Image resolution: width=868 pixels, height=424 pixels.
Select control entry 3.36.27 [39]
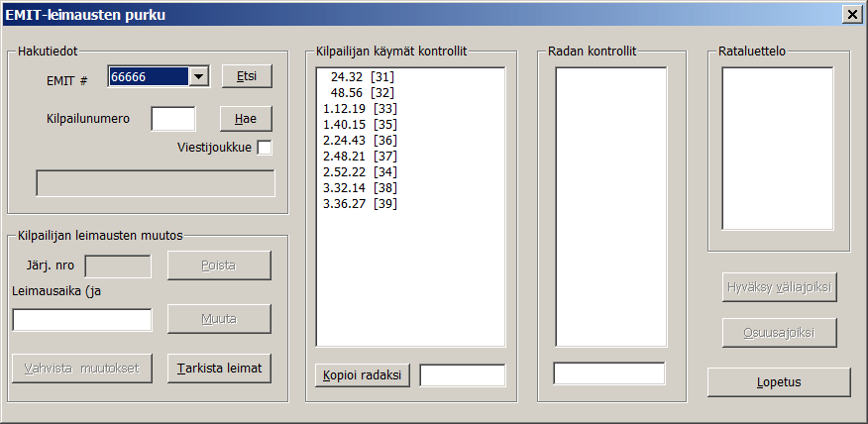pyautogui.click(x=361, y=203)
